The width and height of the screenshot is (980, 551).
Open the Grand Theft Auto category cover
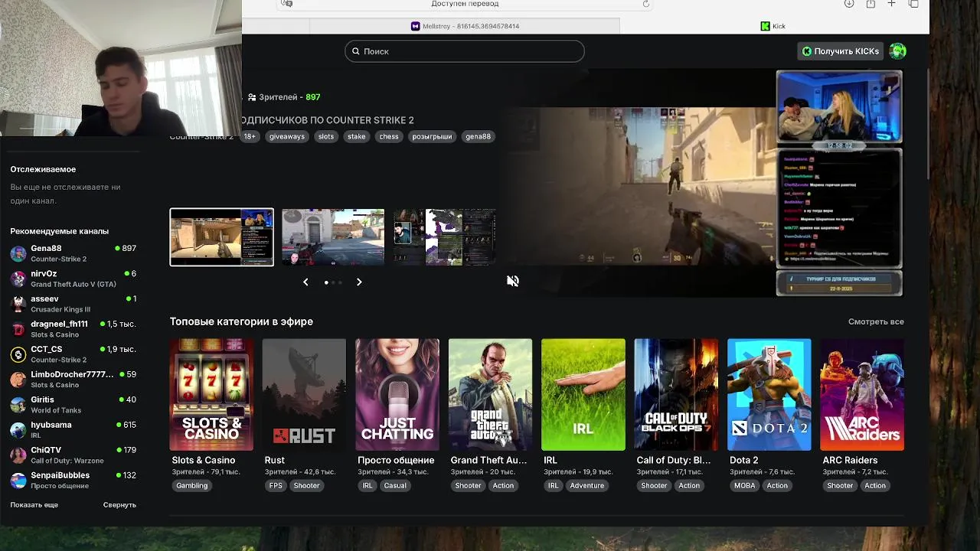490,395
